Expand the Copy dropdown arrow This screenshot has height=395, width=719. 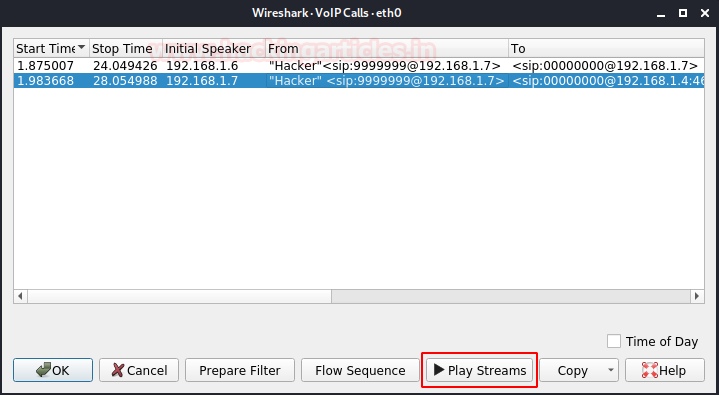click(610, 370)
